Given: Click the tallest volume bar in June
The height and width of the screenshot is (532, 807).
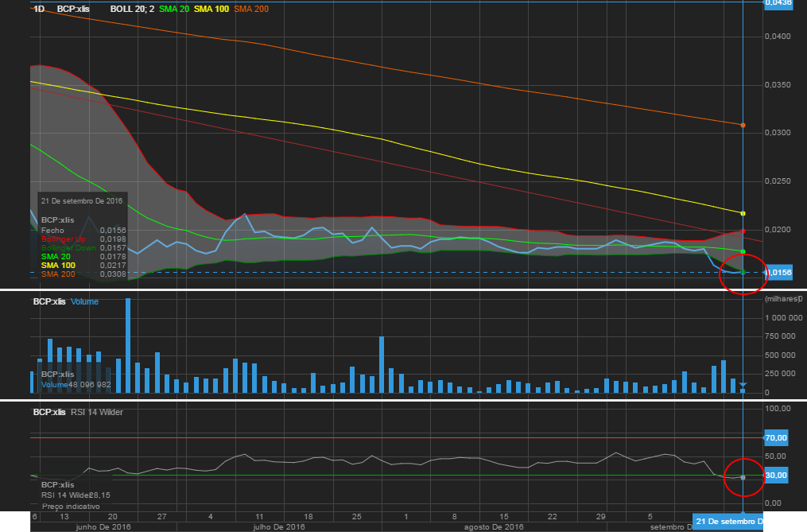Looking at the screenshot, I should click(128, 346).
